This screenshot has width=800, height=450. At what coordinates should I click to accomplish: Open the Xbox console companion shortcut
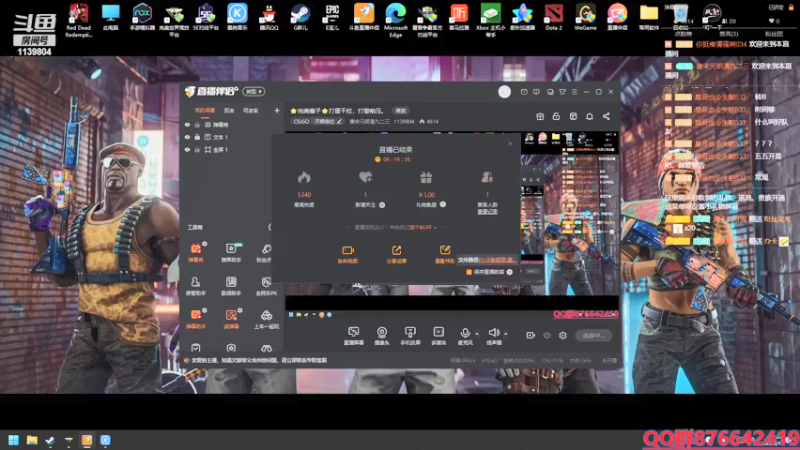(490, 19)
